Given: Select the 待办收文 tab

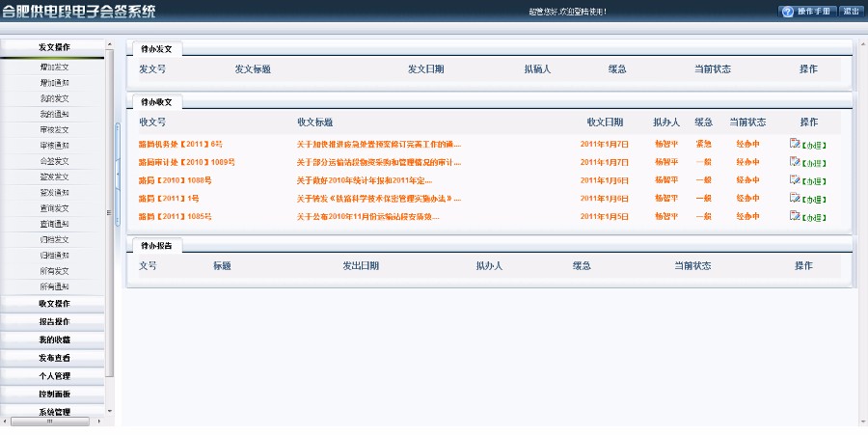Looking at the screenshot, I should tap(156, 102).
